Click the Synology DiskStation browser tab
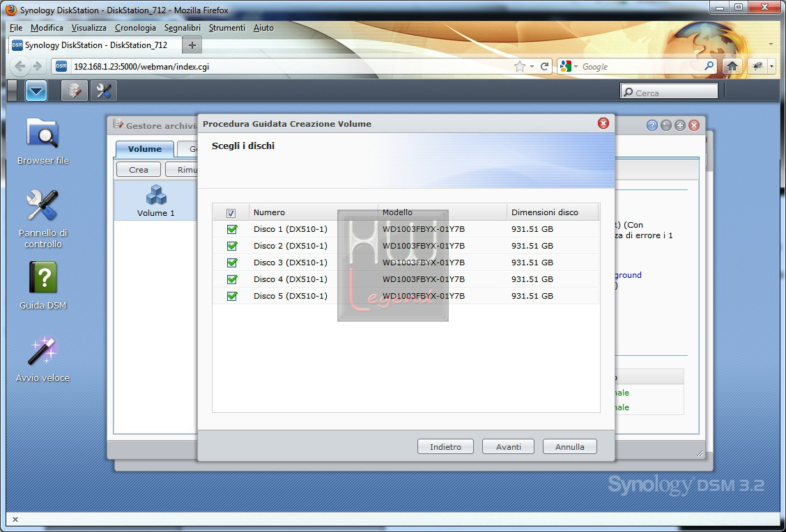Screen dimensions: 786x532 point(95,45)
